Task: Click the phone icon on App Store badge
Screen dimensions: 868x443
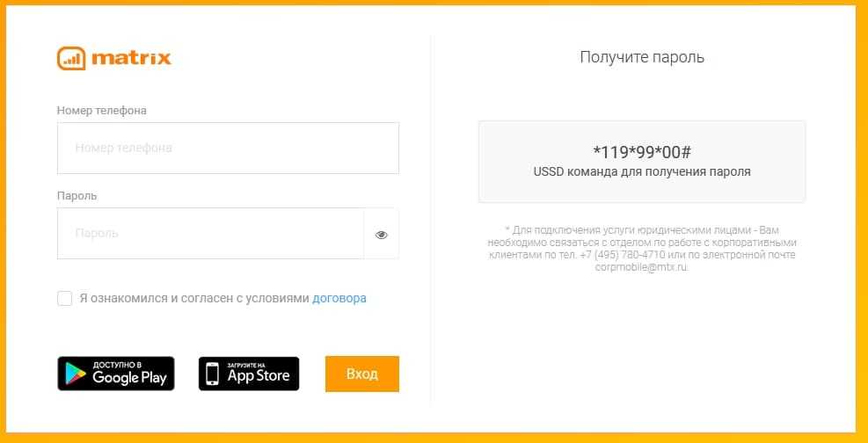Action: pyautogui.click(x=212, y=374)
